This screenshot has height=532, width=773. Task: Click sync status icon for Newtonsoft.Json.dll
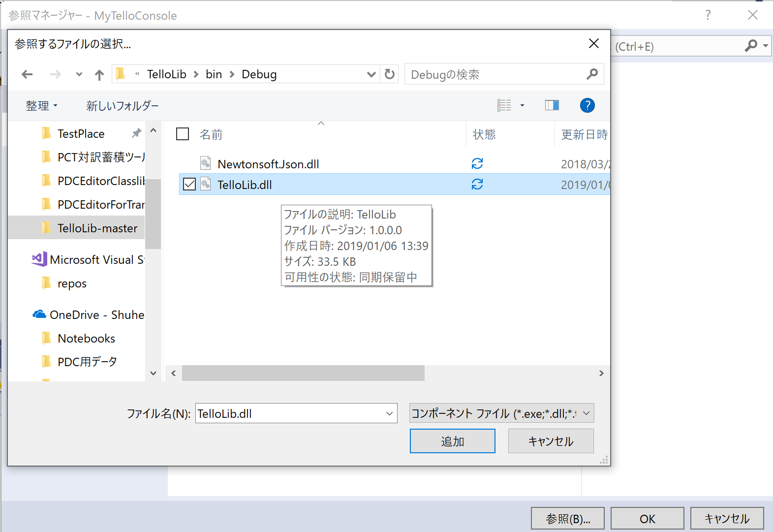tap(477, 163)
